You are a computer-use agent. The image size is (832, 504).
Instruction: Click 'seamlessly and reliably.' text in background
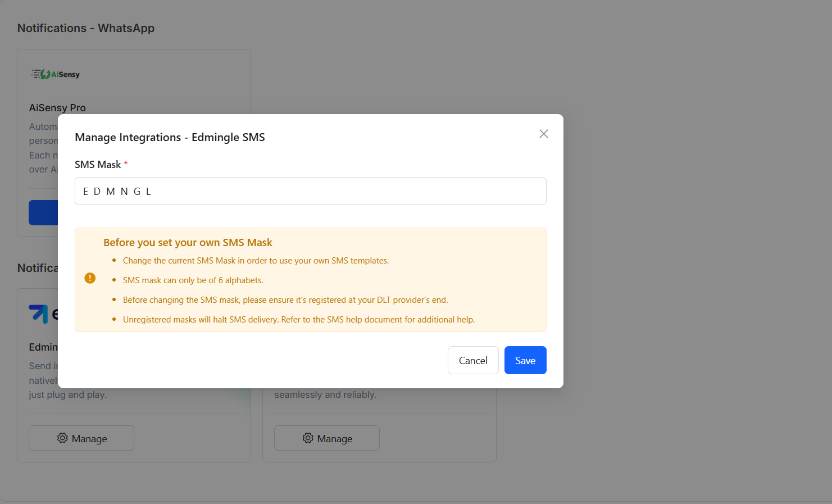(325, 395)
